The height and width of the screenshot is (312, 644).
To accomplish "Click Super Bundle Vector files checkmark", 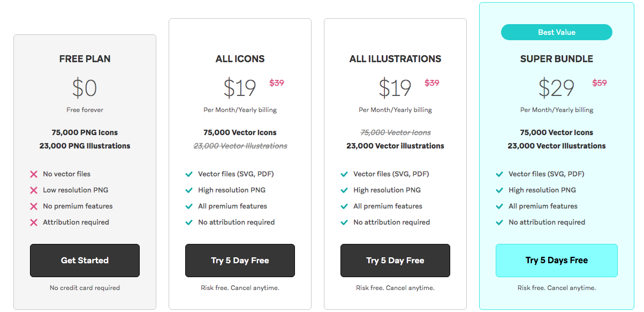I will tap(499, 174).
